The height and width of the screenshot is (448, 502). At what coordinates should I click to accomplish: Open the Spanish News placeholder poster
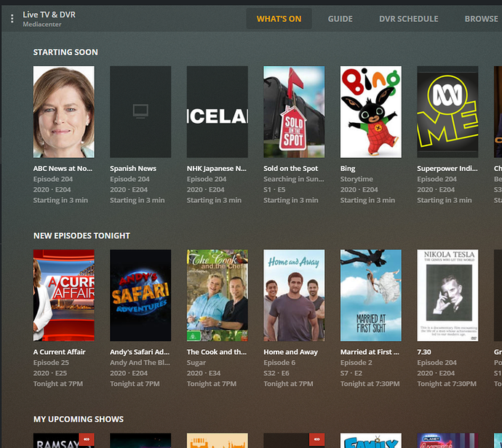(x=140, y=112)
